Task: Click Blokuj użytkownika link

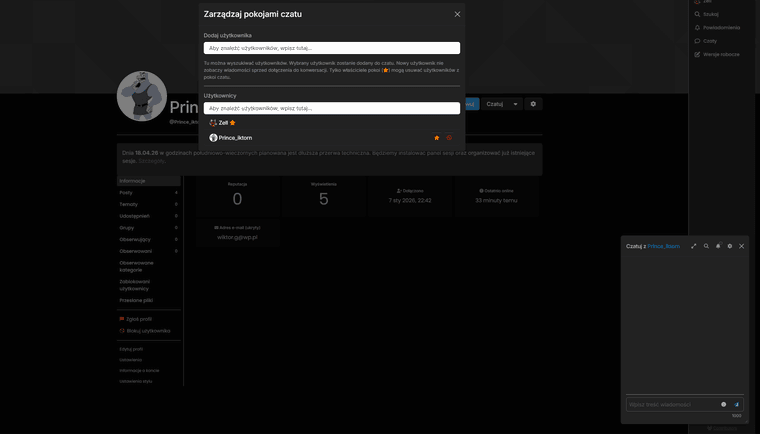Action: coord(147,330)
